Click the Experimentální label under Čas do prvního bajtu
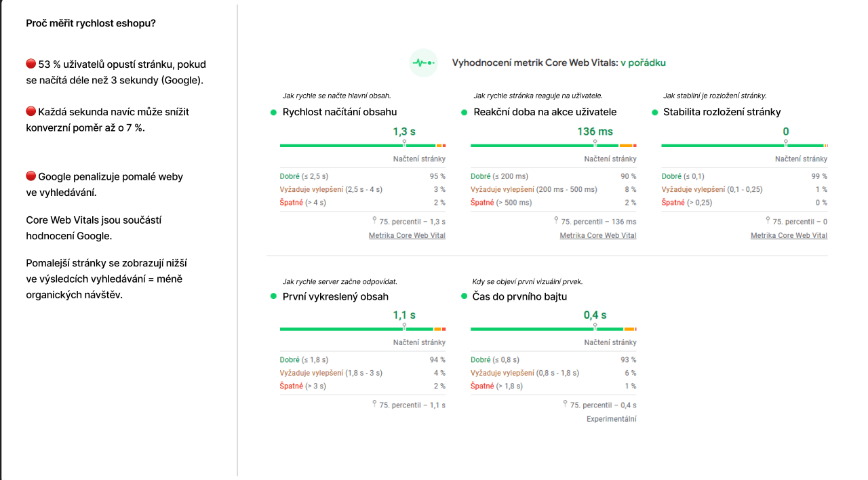The image size is (868, 480). [613, 419]
